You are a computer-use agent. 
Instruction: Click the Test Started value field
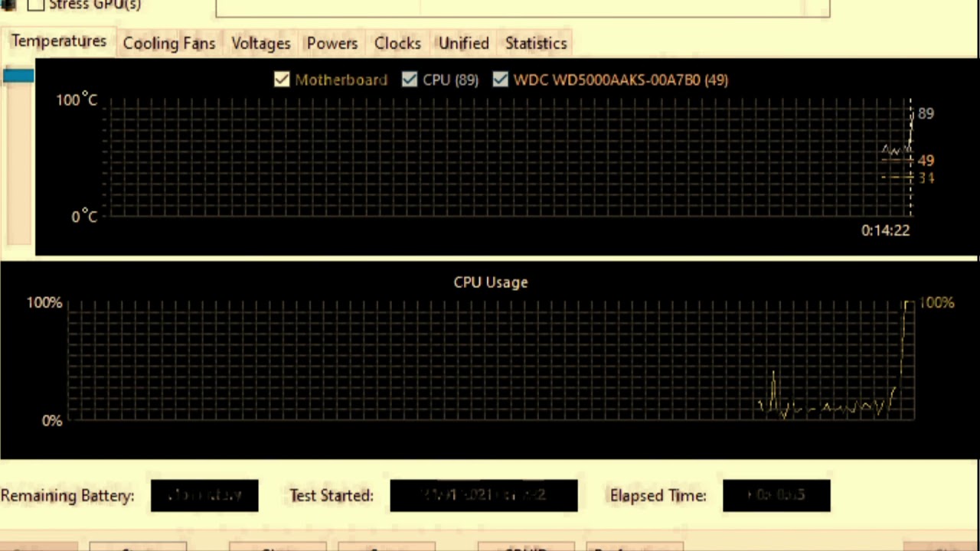[x=484, y=496]
